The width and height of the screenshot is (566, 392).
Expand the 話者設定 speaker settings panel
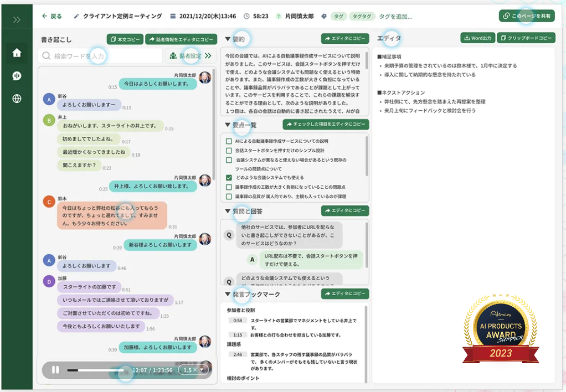coord(190,56)
